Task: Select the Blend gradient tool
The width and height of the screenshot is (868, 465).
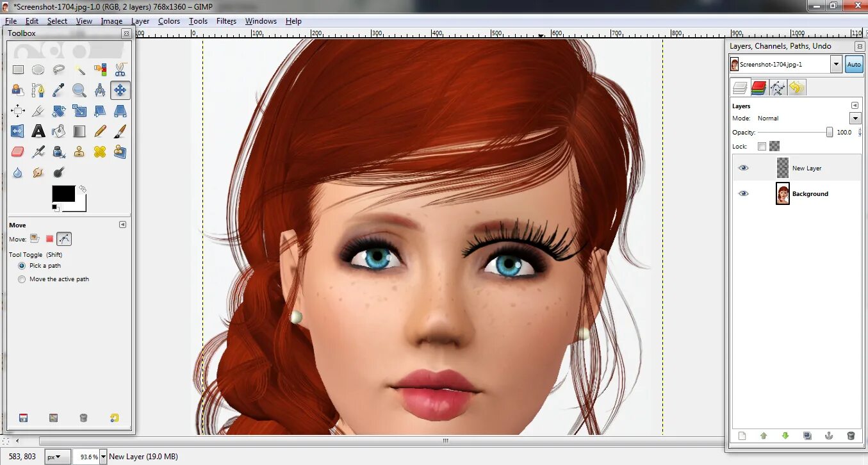Action: pos(79,131)
